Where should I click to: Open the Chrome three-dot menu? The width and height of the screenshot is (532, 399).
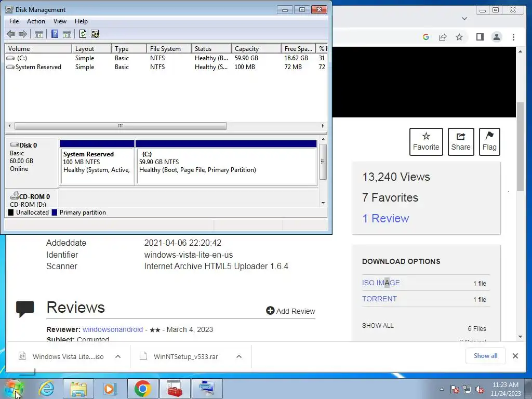[x=513, y=37]
